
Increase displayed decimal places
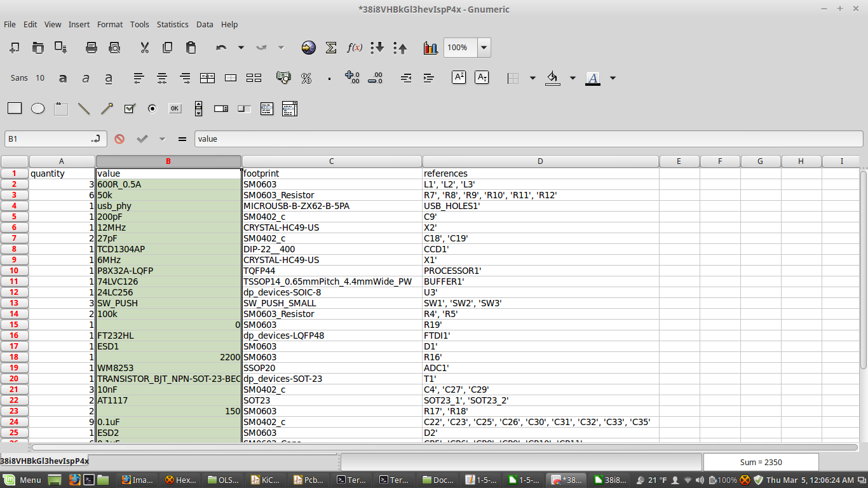point(352,78)
